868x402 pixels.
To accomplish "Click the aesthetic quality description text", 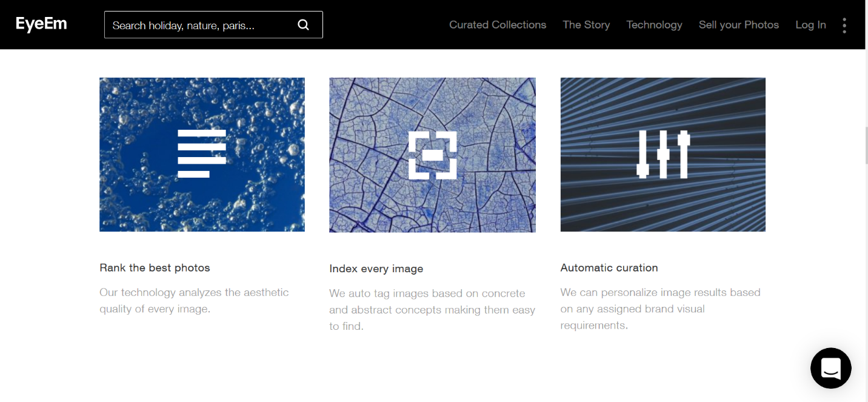I will point(194,300).
